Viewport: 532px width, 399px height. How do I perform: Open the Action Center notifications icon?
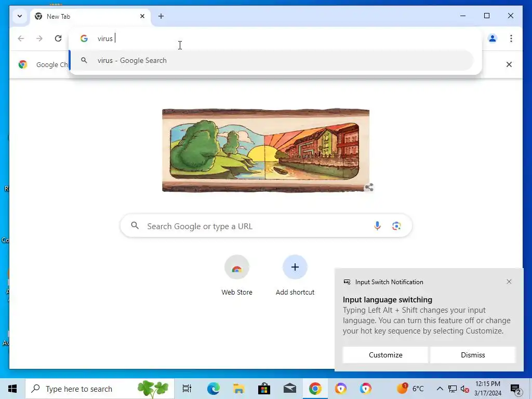(x=516, y=389)
